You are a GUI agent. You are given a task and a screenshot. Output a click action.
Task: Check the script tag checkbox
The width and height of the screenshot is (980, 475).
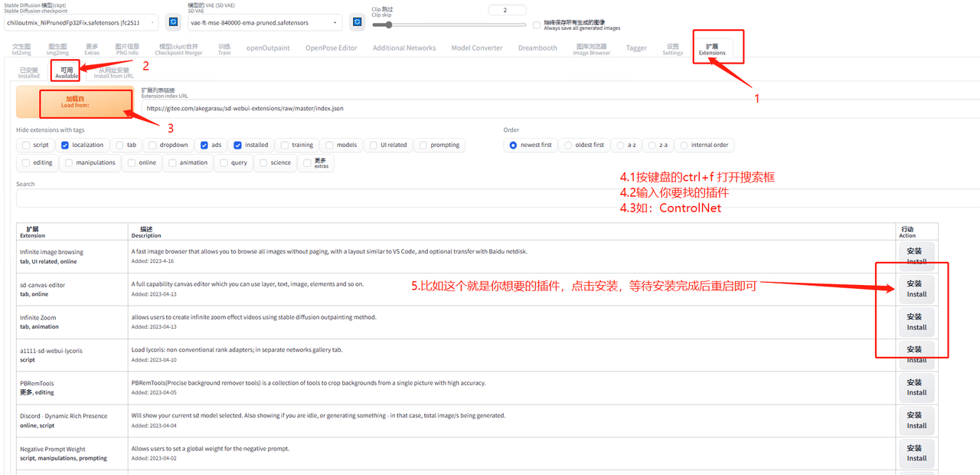coord(26,145)
